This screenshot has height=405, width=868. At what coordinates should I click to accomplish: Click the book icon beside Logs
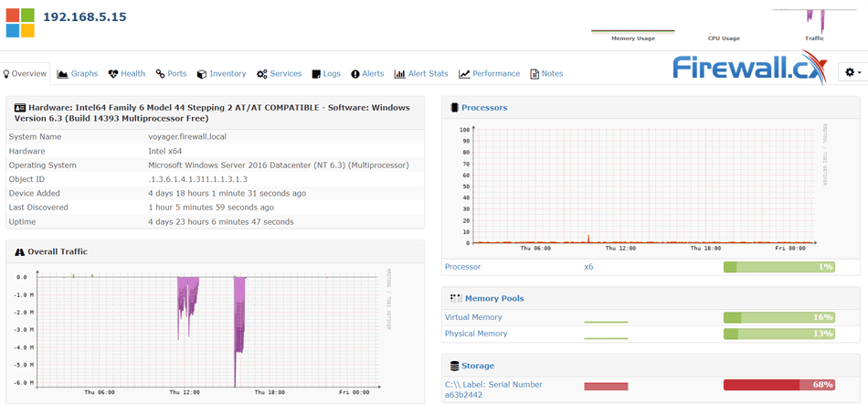click(x=317, y=74)
